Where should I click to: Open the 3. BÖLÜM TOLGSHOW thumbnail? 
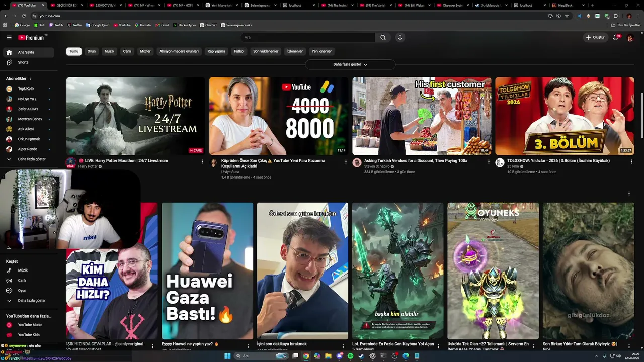click(565, 116)
